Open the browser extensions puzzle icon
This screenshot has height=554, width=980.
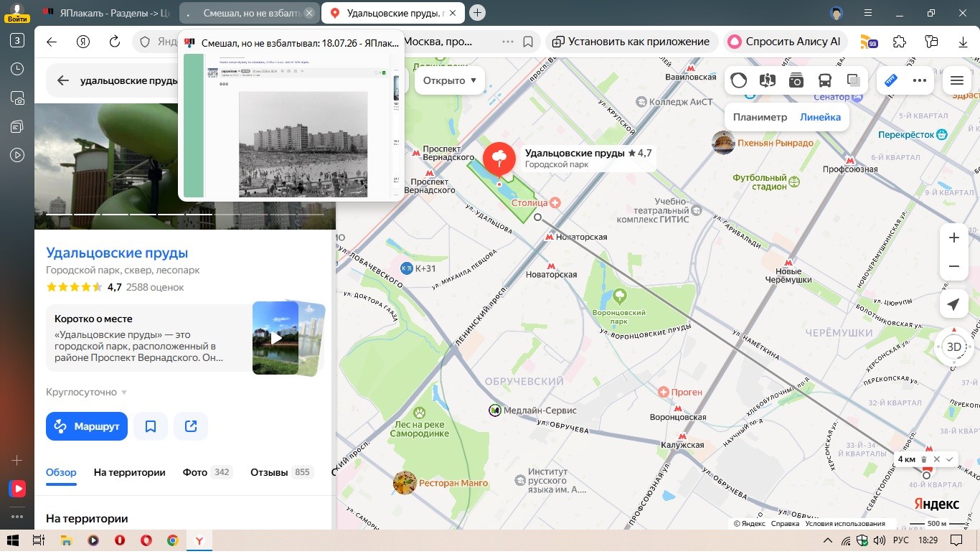pyautogui.click(x=900, y=42)
